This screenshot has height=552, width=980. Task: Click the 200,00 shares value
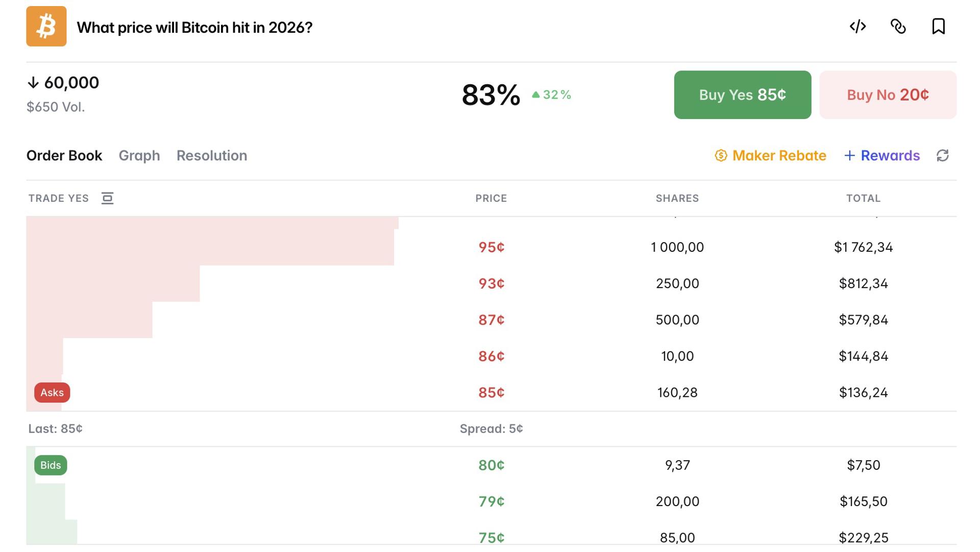coord(677,501)
